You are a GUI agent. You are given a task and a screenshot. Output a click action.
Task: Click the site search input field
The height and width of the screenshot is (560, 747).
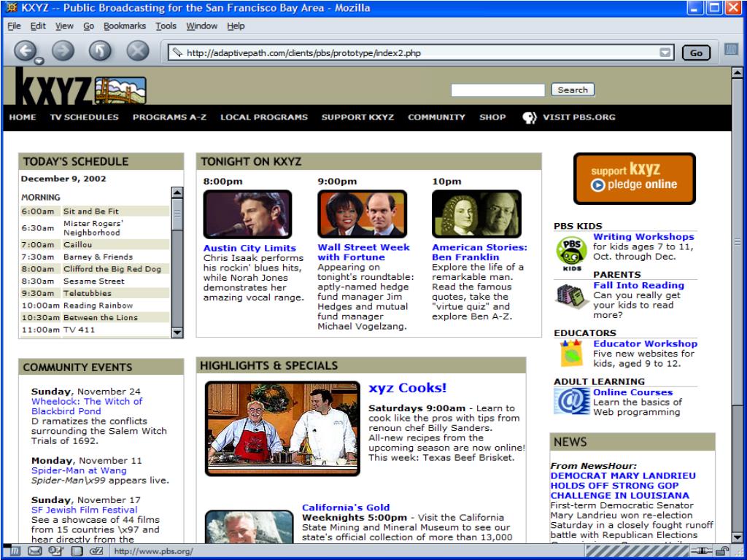pyautogui.click(x=498, y=90)
